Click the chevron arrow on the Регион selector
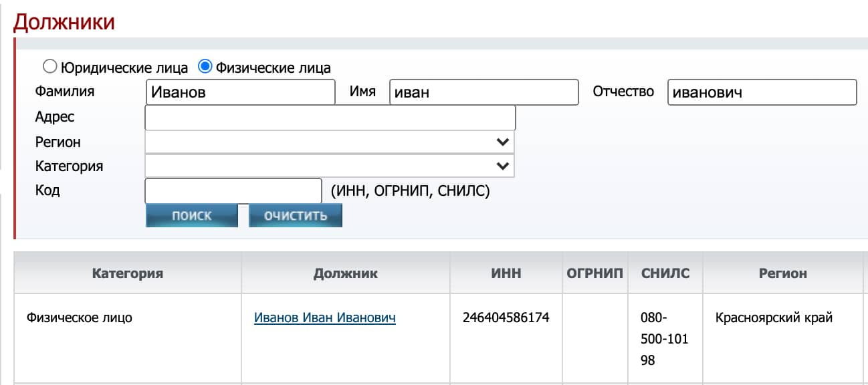Screen dimensions: 868x385 pos(503,141)
